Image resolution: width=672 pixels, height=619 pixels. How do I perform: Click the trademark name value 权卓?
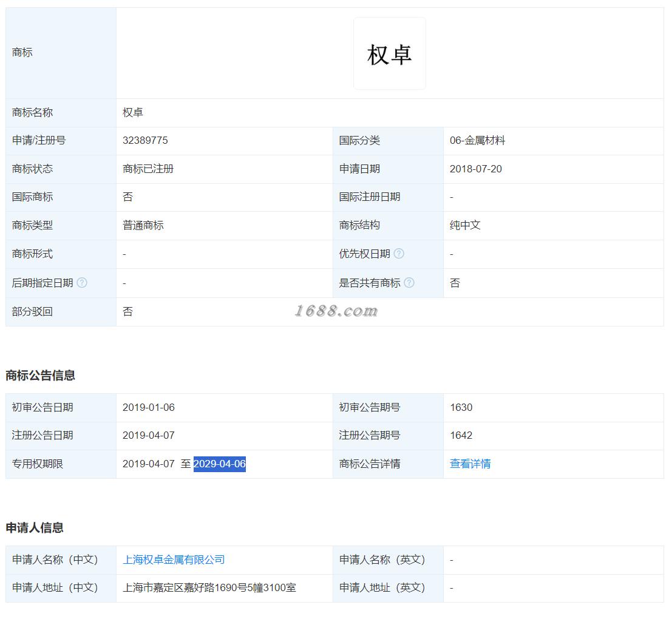click(133, 113)
